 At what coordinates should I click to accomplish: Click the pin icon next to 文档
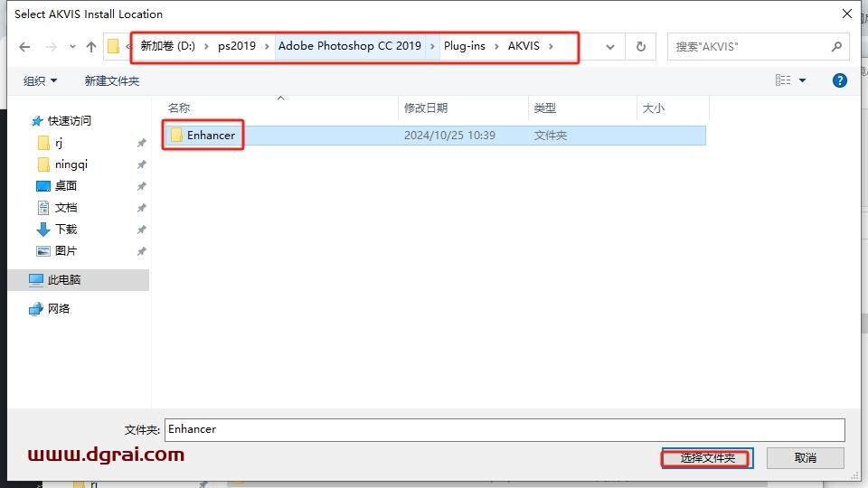142,208
